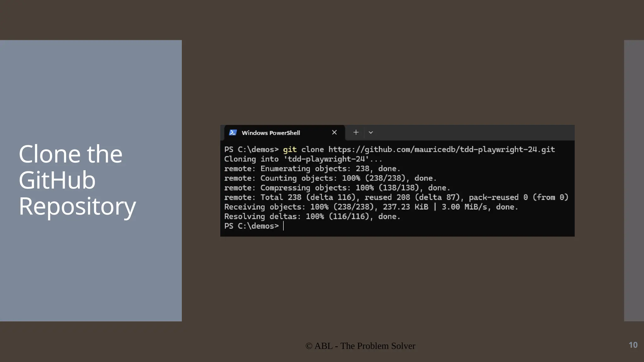
Task: Select the Windows PowerShell tab
Action: 271,133
